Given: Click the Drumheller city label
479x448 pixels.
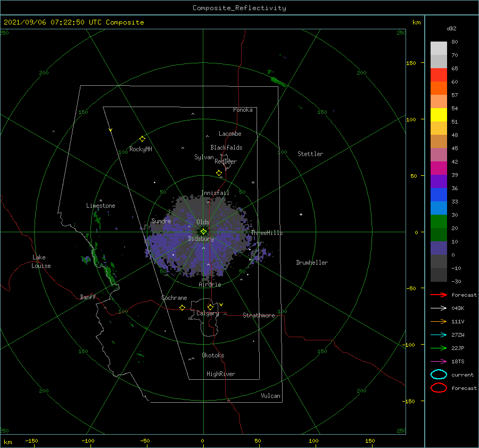Looking at the screenshot, I should pyautogui.click(x=312, y=263).
